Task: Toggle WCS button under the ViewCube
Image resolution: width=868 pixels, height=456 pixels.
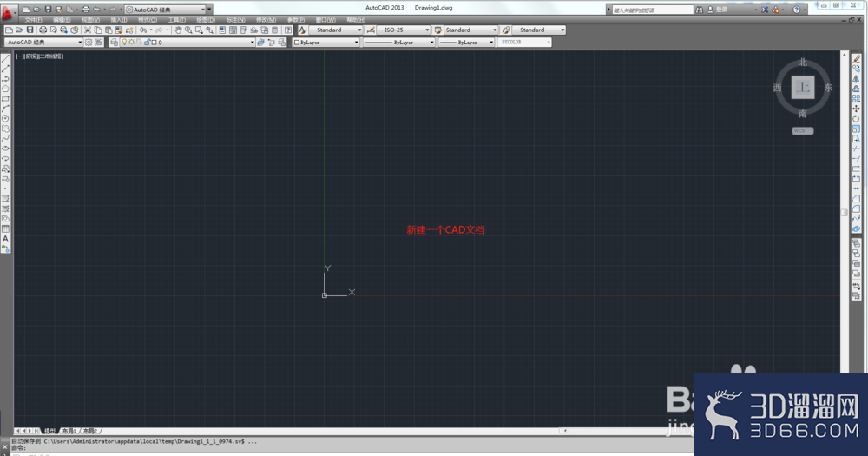Action: click(x=803, y=131)
